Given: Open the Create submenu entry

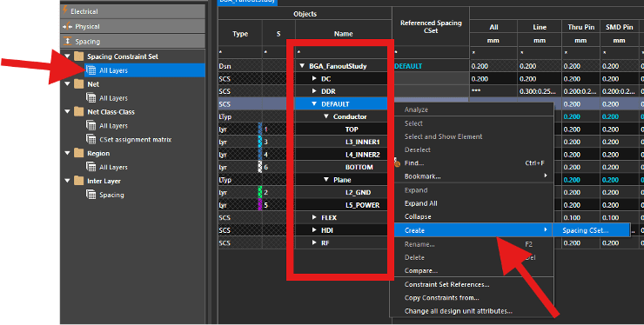Looking at the screenshot, I should click(473, 230).
